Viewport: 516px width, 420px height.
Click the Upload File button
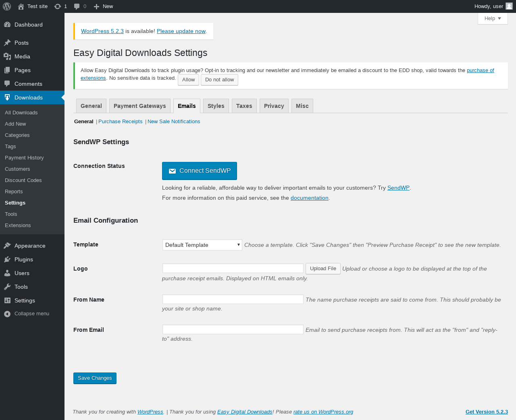pos(323,269)
